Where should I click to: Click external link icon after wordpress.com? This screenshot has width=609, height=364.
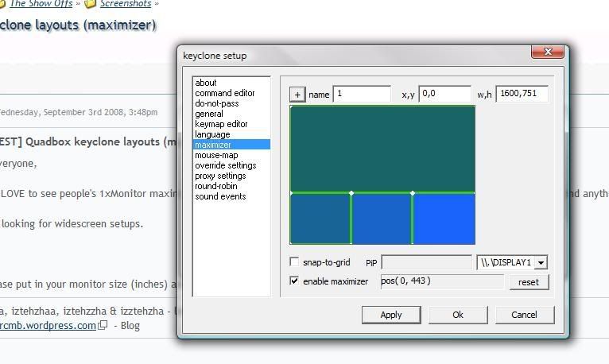[103, 325]
